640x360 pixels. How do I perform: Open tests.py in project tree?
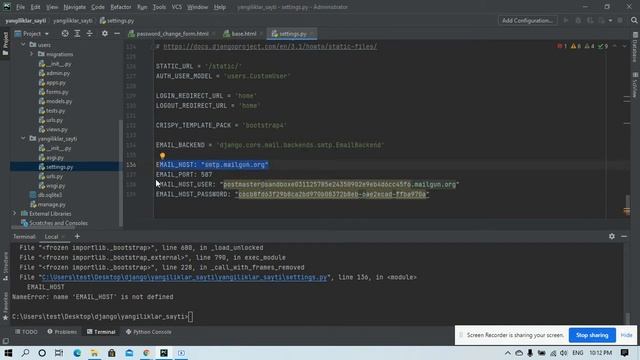pos(52,111)
